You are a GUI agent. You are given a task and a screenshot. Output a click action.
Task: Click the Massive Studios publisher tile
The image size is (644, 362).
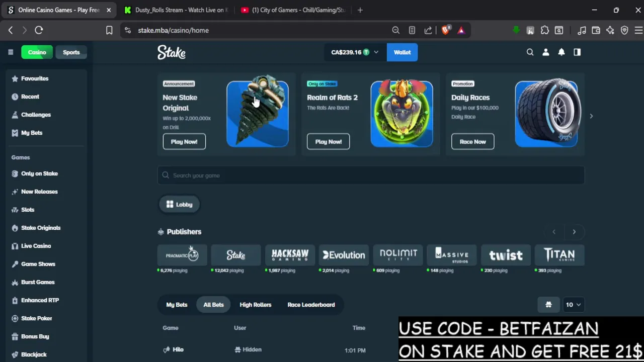[452, 255]
